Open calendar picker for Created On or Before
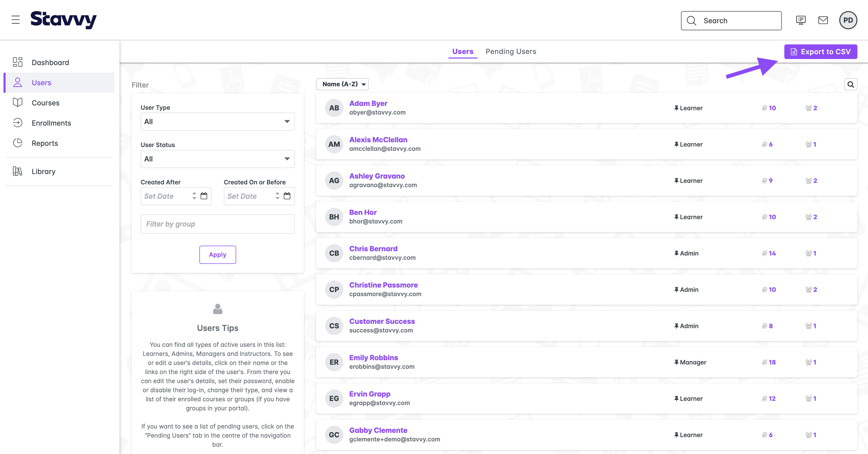The width and height of the screenshot is (868, 454). pyautogui.click(x=287, y=196)
